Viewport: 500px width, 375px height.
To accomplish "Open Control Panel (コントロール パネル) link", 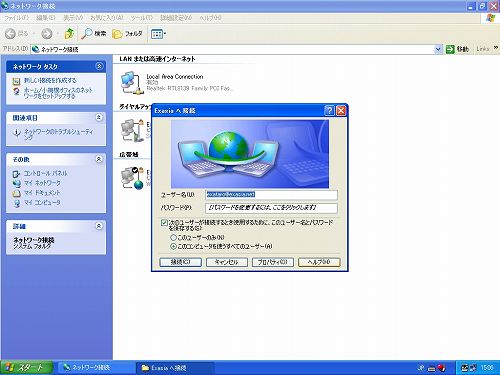I will (x=45, y=173).
